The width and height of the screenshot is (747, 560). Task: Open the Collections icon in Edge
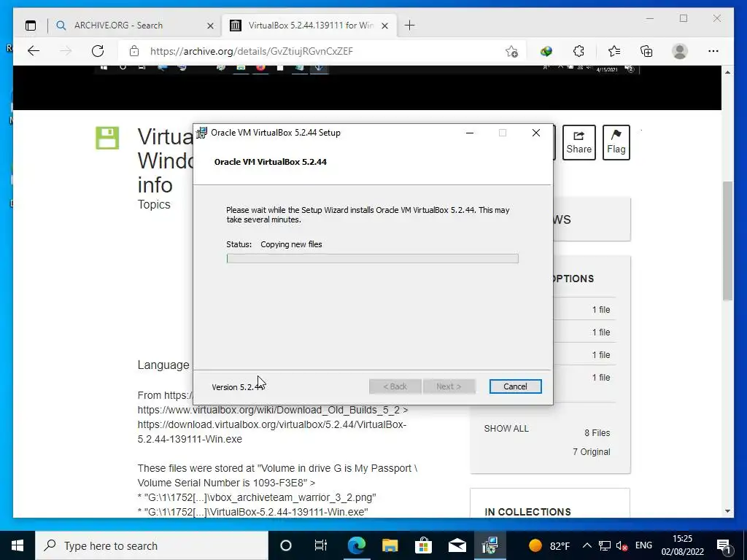646,51
